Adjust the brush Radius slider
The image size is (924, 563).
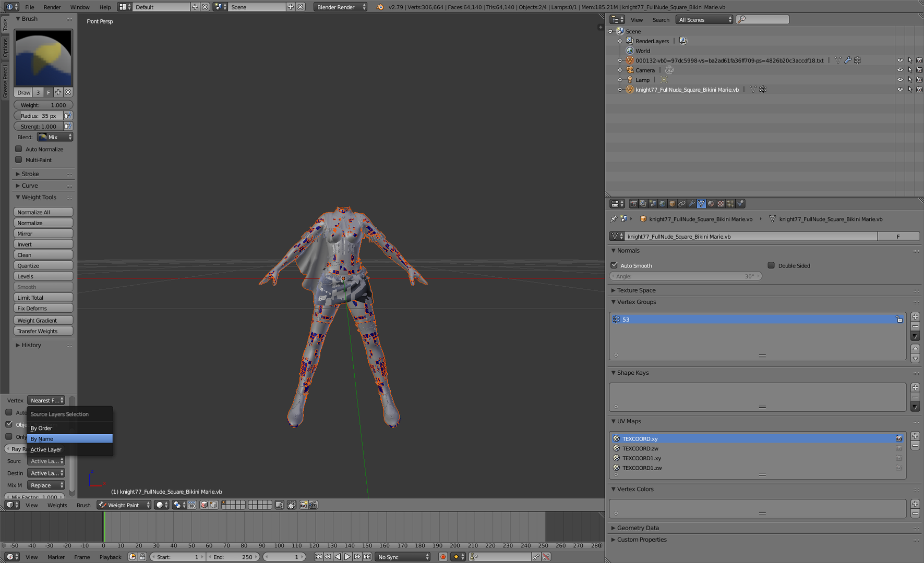pyautogui.click(x=39, y=116)
